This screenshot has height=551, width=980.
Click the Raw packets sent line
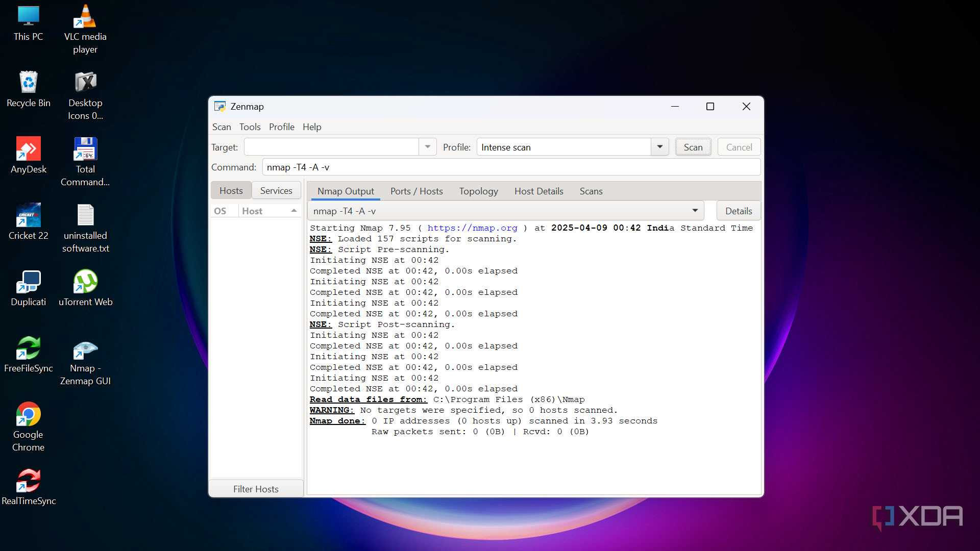tap(480, 432)
